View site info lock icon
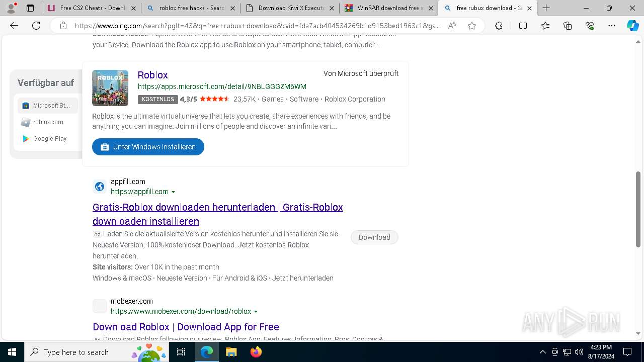Image resolution: width=644 pixels, height=362 pixels. pyautogui.click(x=63, y=26)
